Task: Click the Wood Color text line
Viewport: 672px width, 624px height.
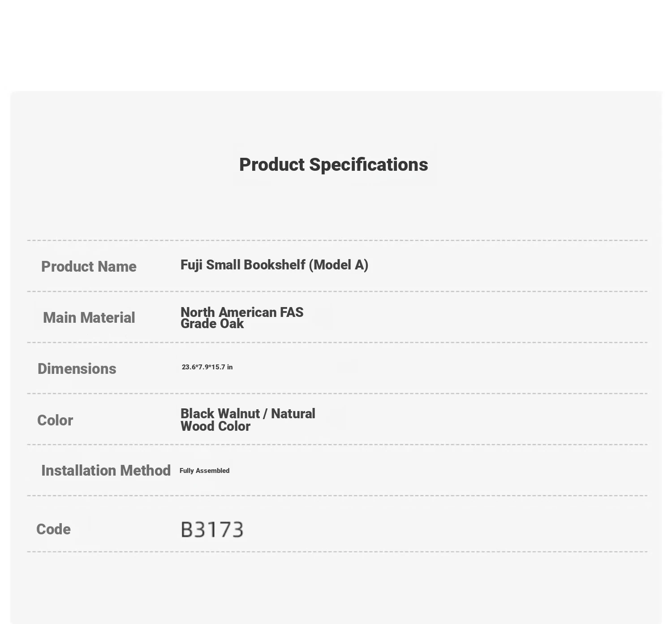Action: coord(215,426)
